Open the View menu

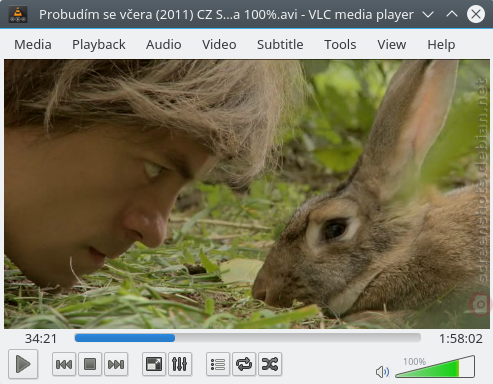pyautogui.click(x=392, y=44)
